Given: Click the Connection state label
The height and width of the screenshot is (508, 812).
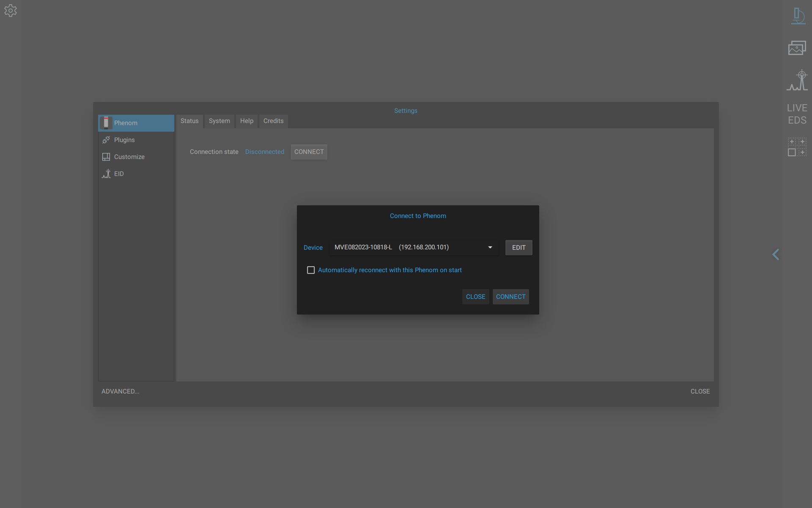Looking at the screenshot, I should pos(214,152).
